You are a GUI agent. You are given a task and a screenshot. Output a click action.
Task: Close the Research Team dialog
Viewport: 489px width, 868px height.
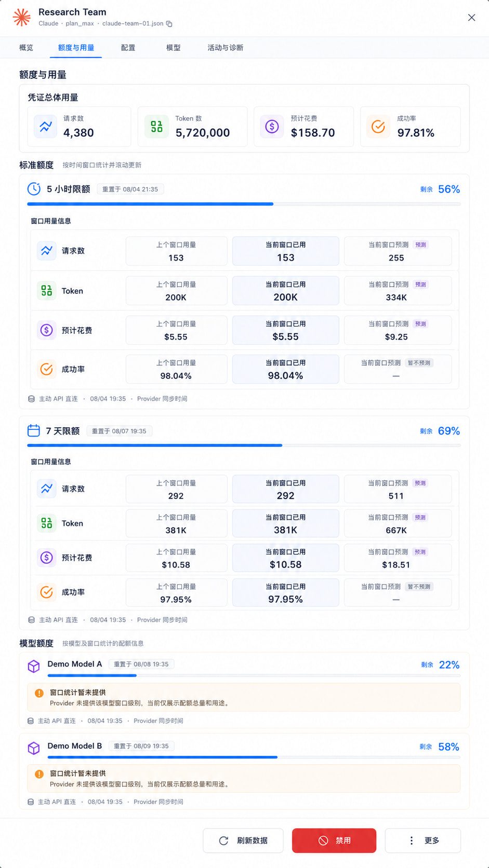click(471, 18)
